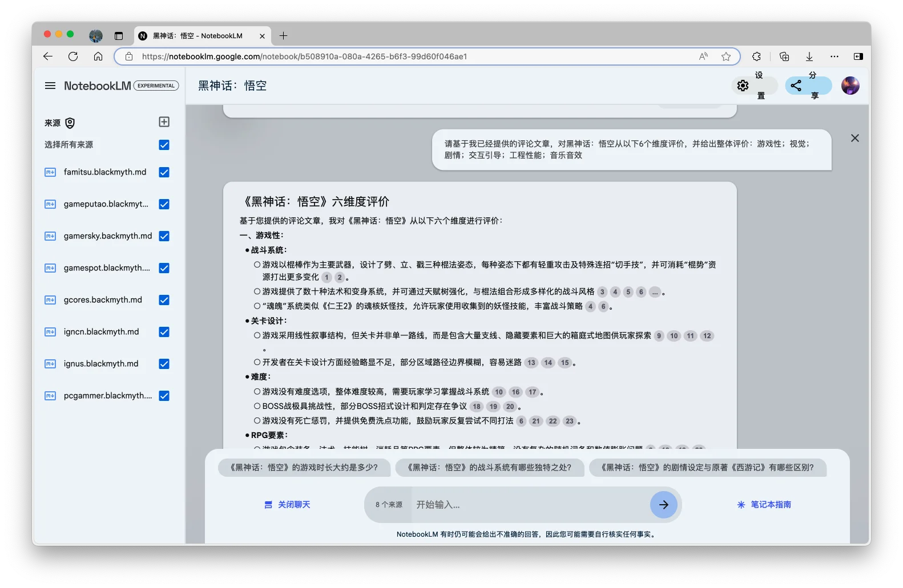The height and width of the screenshot is (588, 903).
Task: Open the tab actions menu icon
Action: 119,35
